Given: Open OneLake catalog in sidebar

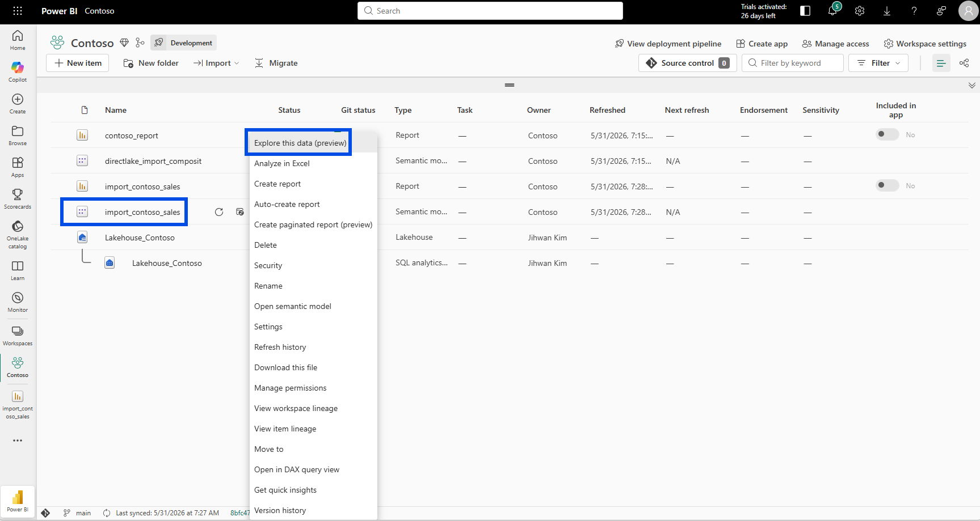Looking at the screenshot, I should click(18, 234).
